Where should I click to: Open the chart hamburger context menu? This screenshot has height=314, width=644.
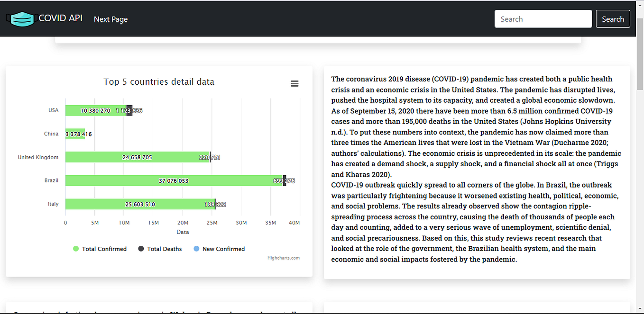tap(294, 84)
